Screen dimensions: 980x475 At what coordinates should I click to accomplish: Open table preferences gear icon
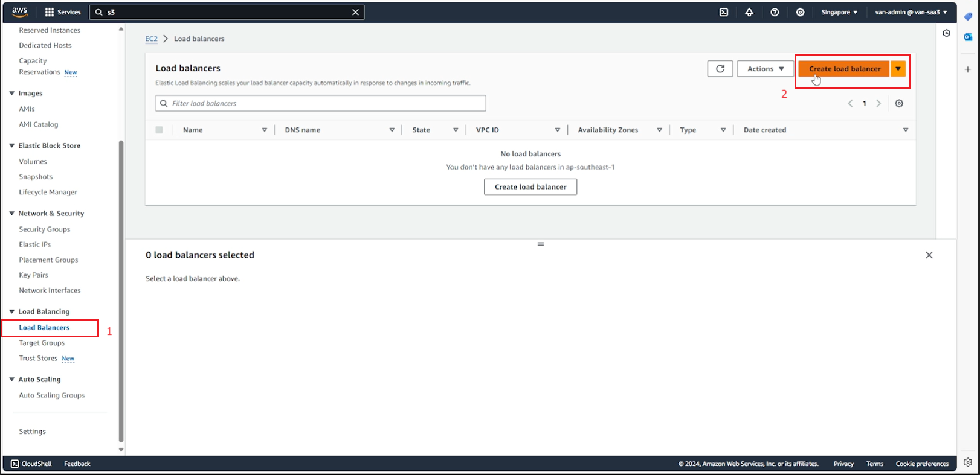(x=899, y=103)
